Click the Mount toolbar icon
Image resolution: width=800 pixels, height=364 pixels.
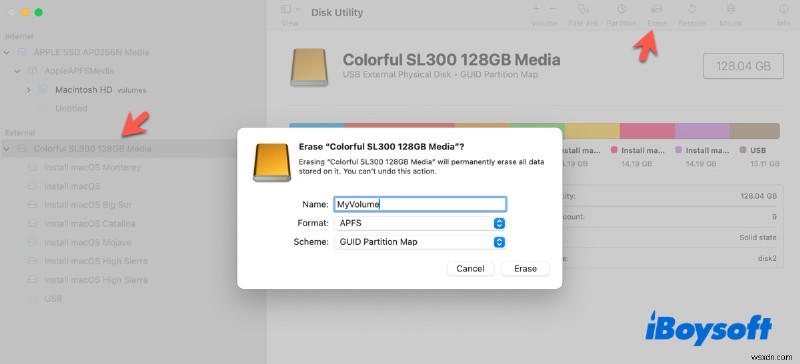coord(731,9)
